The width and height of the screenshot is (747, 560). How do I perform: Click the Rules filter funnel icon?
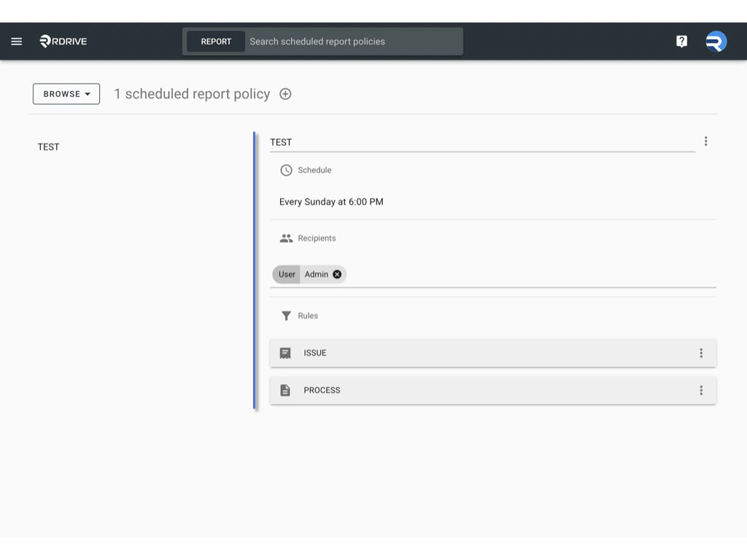coord(285,316)
